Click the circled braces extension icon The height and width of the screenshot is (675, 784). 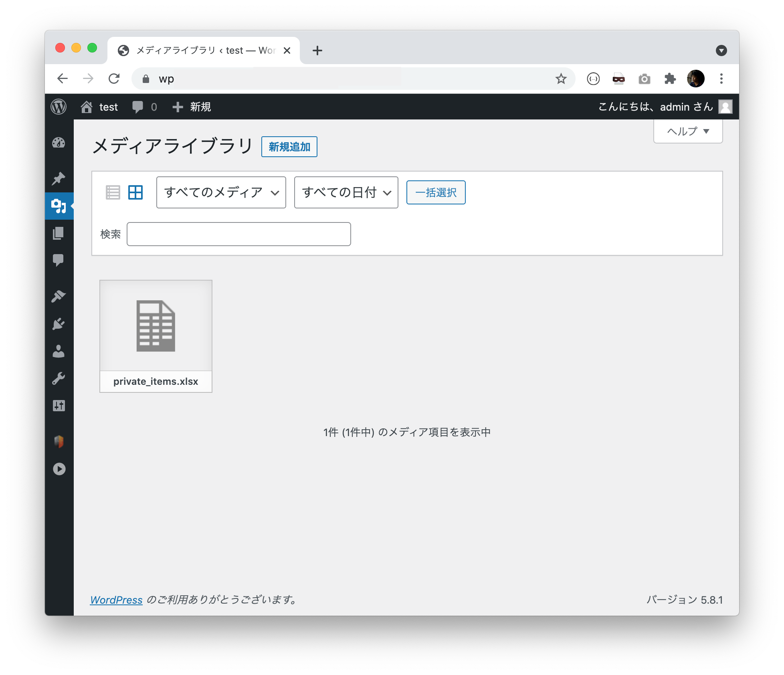593,79
